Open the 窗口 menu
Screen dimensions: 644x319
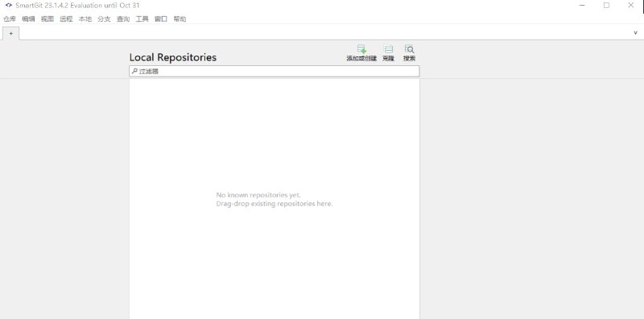161,19
